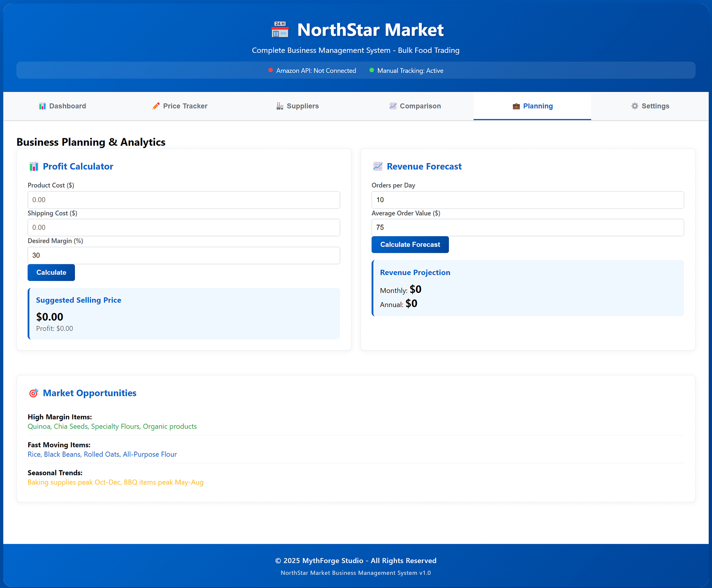Click the Planning briefcase icon
712x588 pixels.
pyautogui.click(x=516, y=106)
